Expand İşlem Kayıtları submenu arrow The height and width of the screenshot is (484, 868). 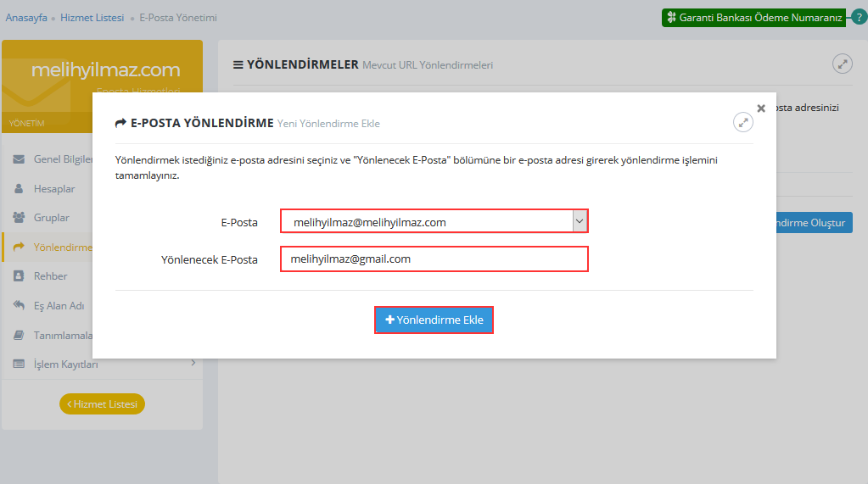pos(193,364)
